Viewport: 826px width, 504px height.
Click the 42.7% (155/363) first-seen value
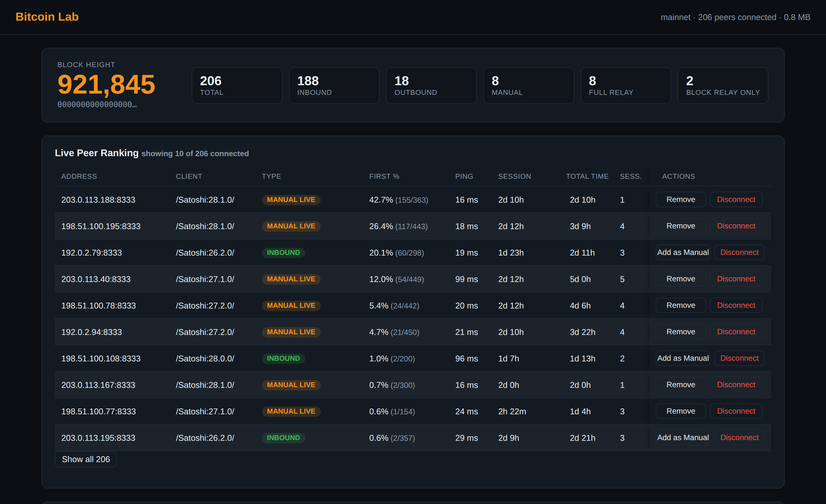pyautogui.click(x=398, y=200)
